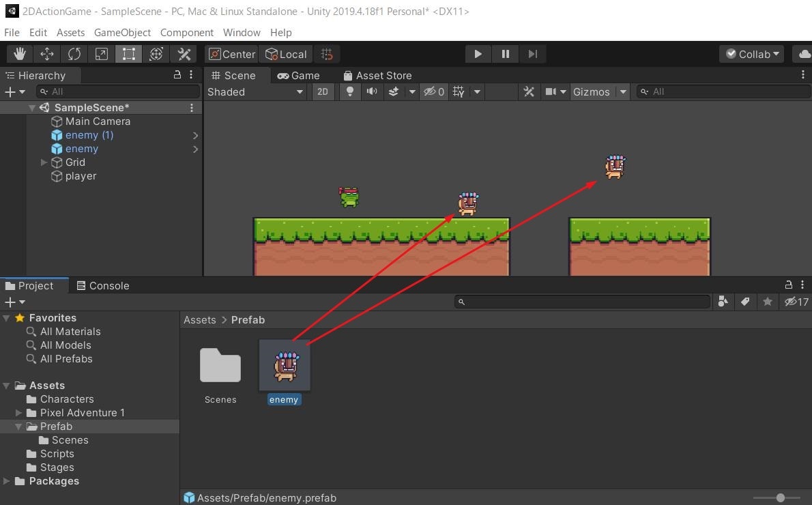812x505 pixels.
Task: Adjust the Project icon size slider
Action: (781, 497)
